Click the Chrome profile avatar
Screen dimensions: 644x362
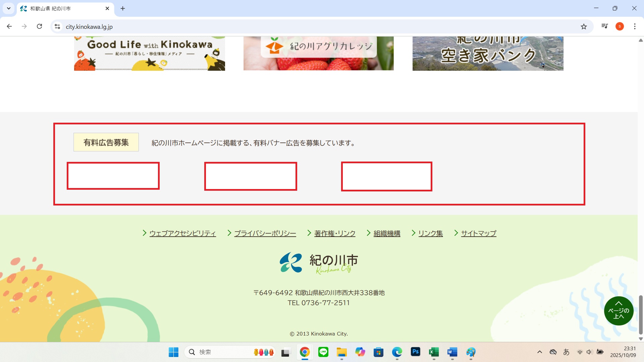point(620,26)
